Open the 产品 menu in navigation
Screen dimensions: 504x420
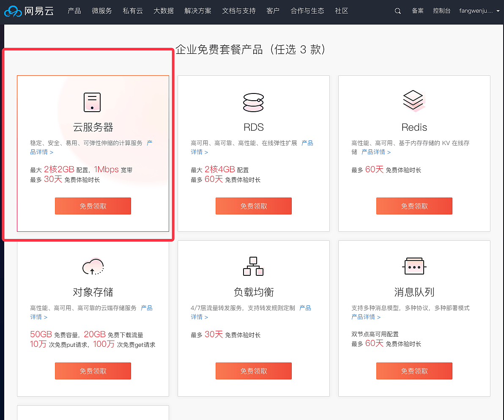pyautogui.click(x=74, y=11)
